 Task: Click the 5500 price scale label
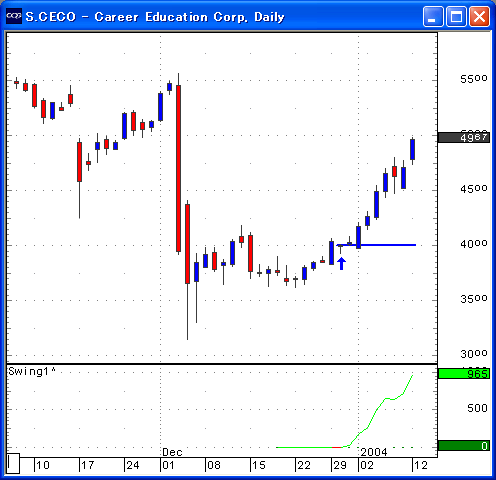[474, 79]
